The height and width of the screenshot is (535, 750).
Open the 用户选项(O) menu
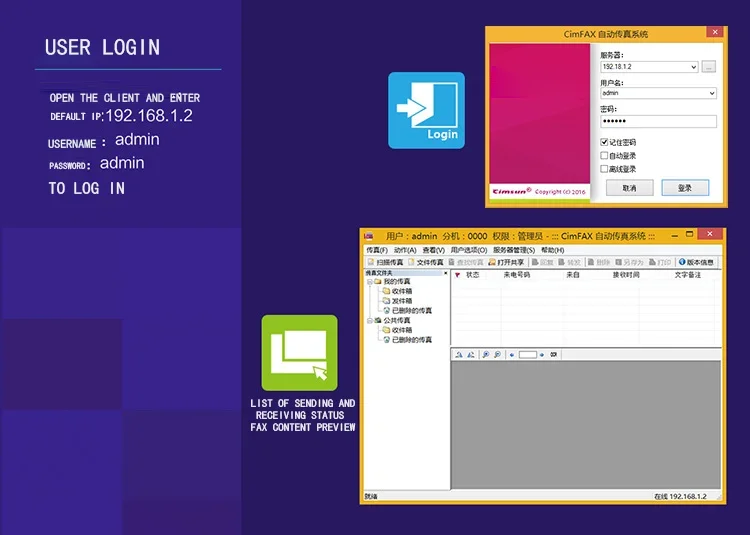pos(469,250)
